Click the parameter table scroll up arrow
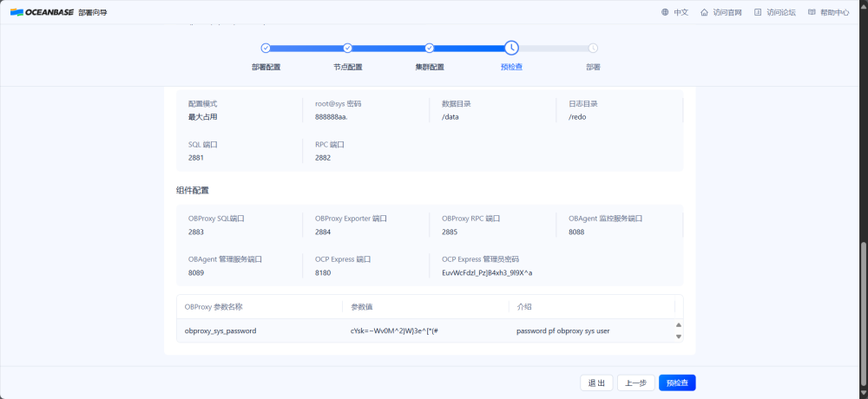The height and width of the screenshot is (399, 868). pyautogui.click(x=679, y=325)
